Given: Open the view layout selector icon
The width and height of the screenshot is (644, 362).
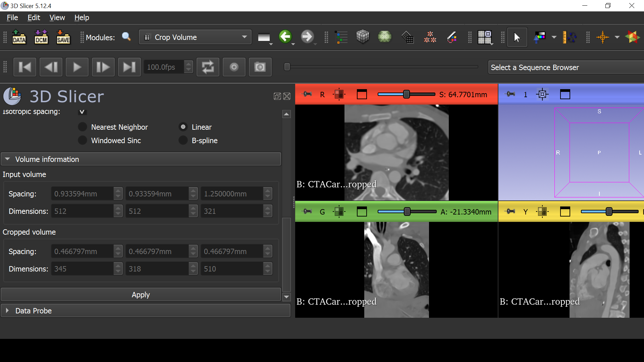Looking at the screenshot, I should tap(485, 37).
